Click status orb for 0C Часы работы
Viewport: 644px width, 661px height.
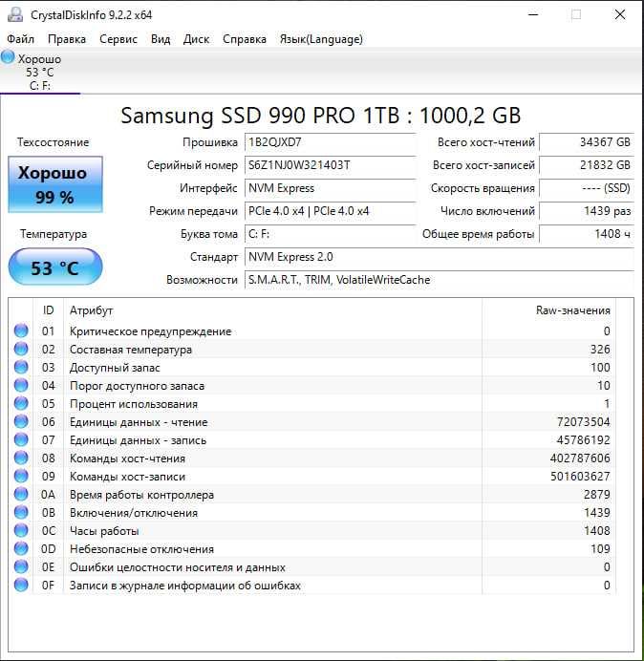point(21,530)
